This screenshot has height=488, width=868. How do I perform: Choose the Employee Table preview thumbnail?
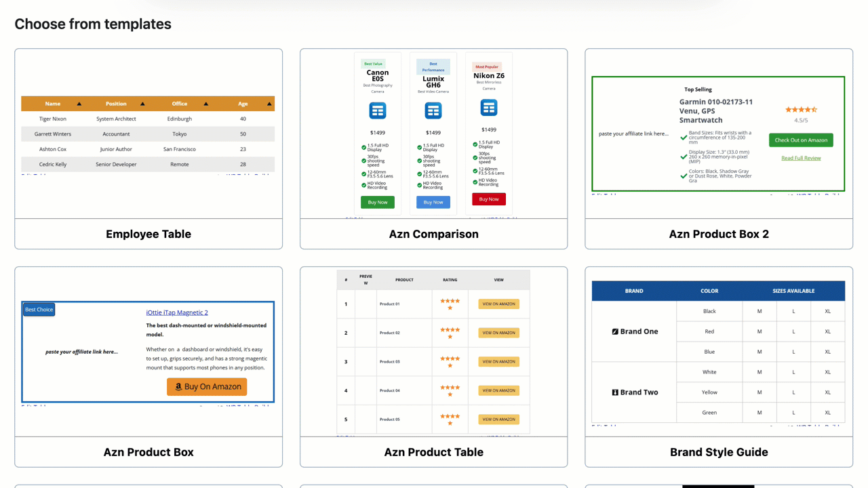pos(149,134)
